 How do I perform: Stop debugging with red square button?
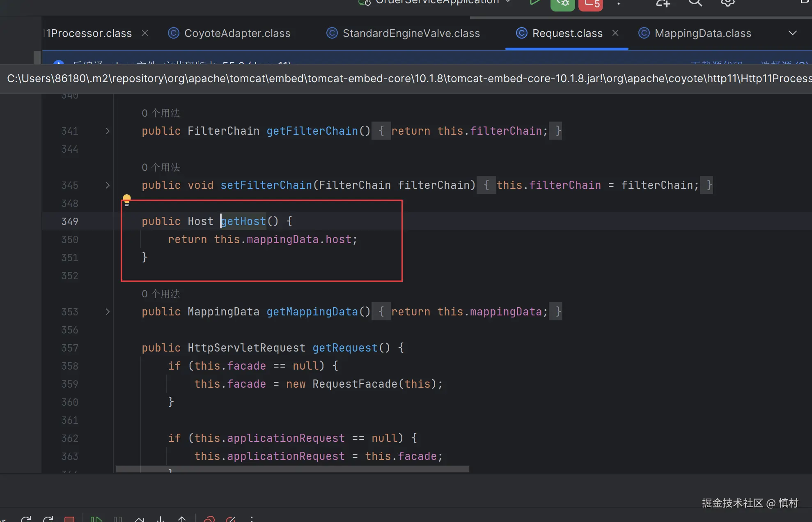coord(69,519)
